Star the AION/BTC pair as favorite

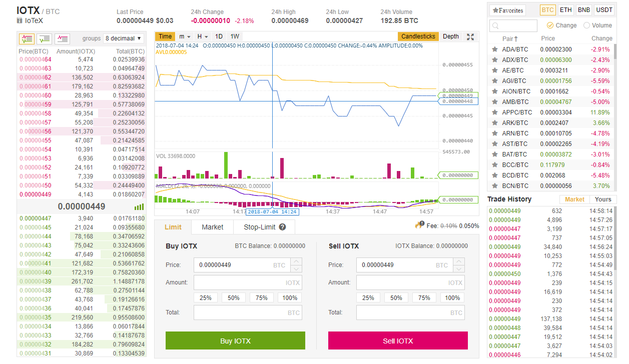pyautogui.click(x=495, y=91)
